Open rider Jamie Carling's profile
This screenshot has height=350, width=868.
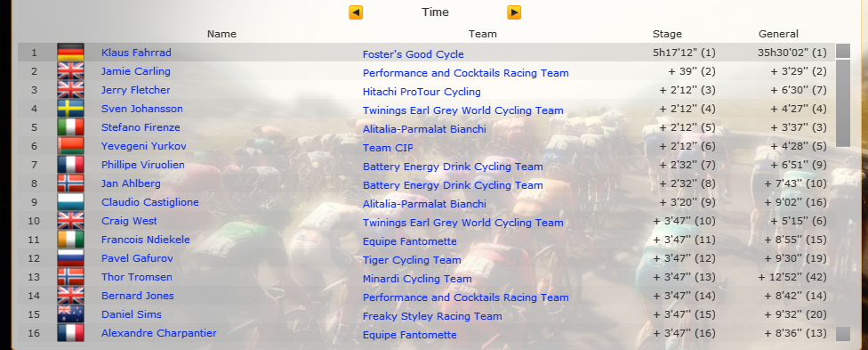pos(135,71)
